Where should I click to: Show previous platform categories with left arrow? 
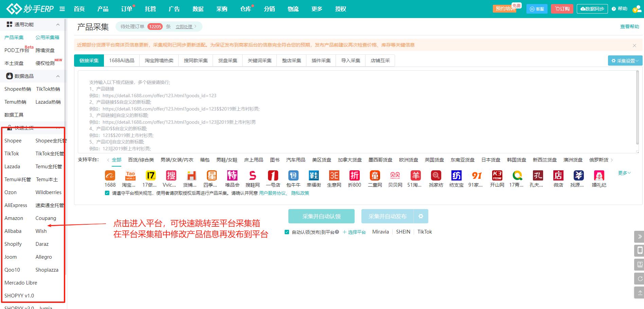point(108,160)
